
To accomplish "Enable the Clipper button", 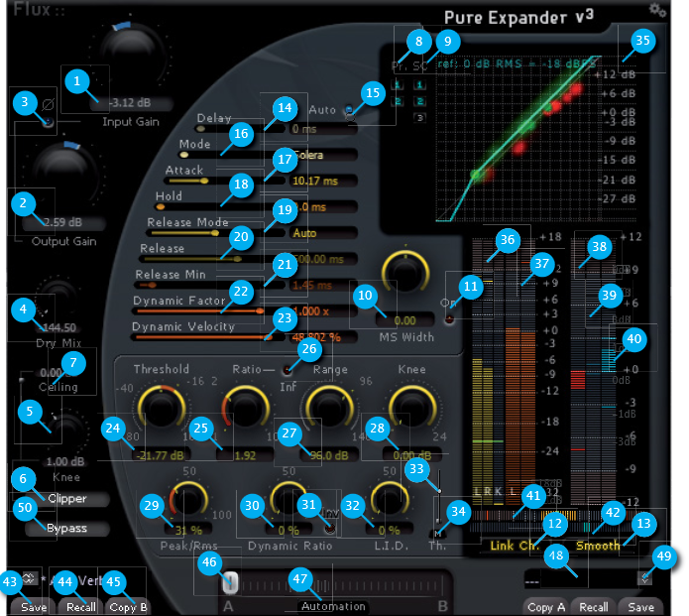I will tap(67, 499).
